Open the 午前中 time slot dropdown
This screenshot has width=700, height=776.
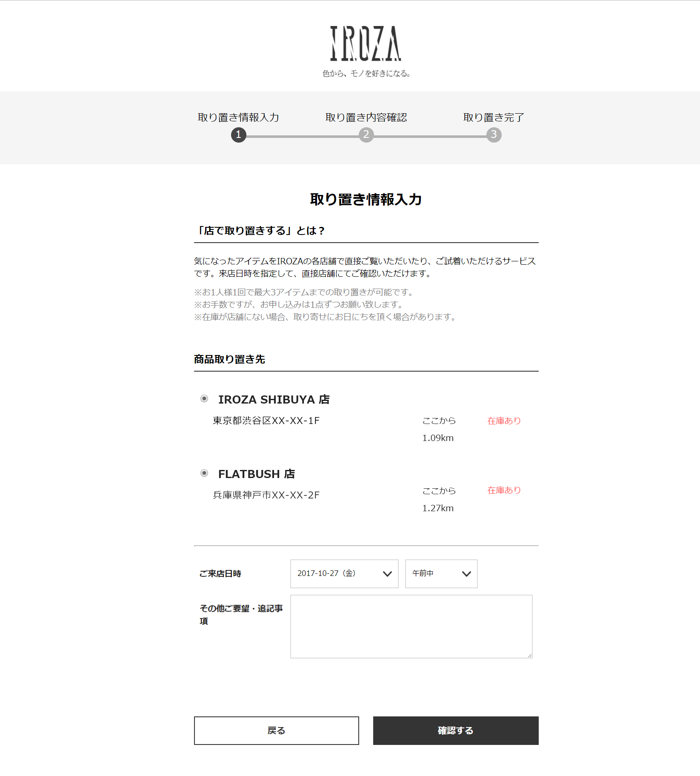(441, 574)
